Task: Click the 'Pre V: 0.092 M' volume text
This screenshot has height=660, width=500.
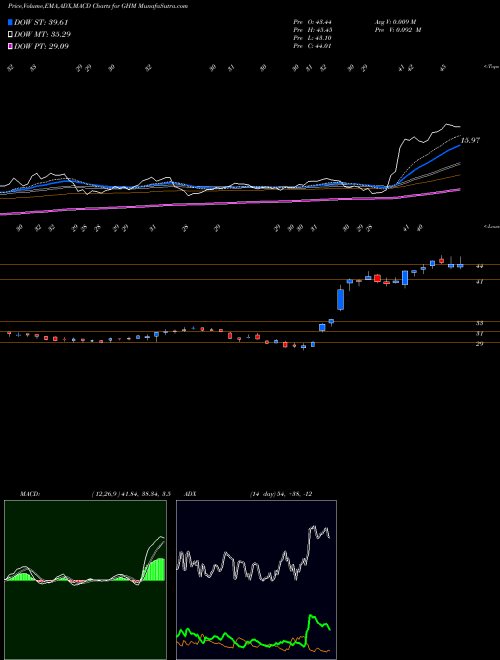Action: click(x=398, y=30)
